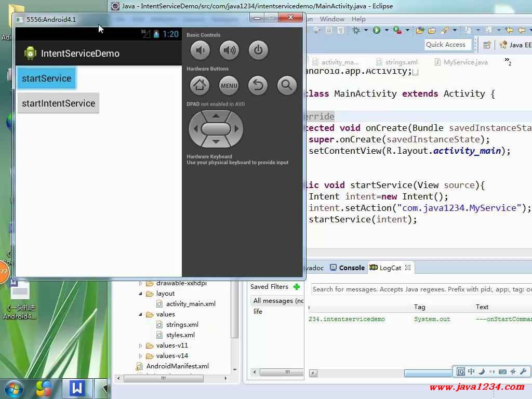Image resolution: width=532 pixels, height=399 pixels.
Task: Tap the DPAD left arrow
Action: pyautogui.click(x=195, y=129)
